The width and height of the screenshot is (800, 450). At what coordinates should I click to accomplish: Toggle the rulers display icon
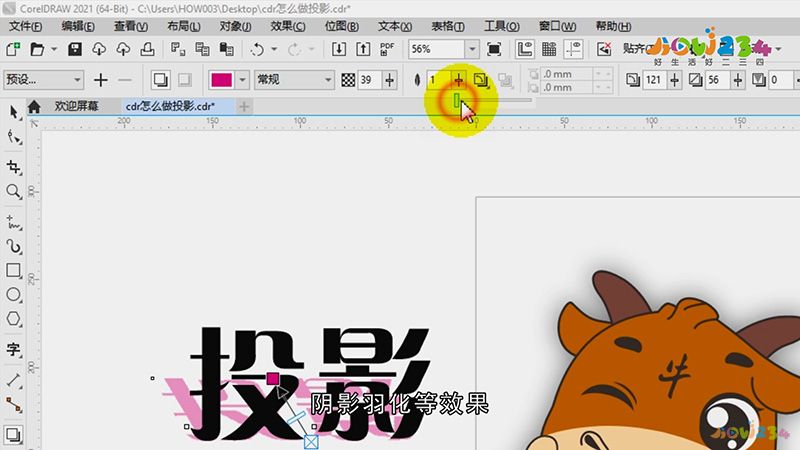pyautogui.click(x=524, y=49)
